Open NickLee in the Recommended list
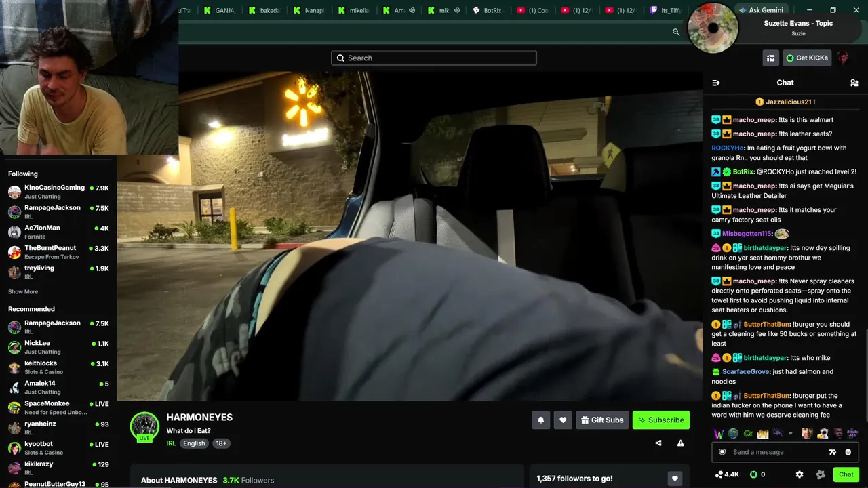868x488 pixels. (58, 347)
